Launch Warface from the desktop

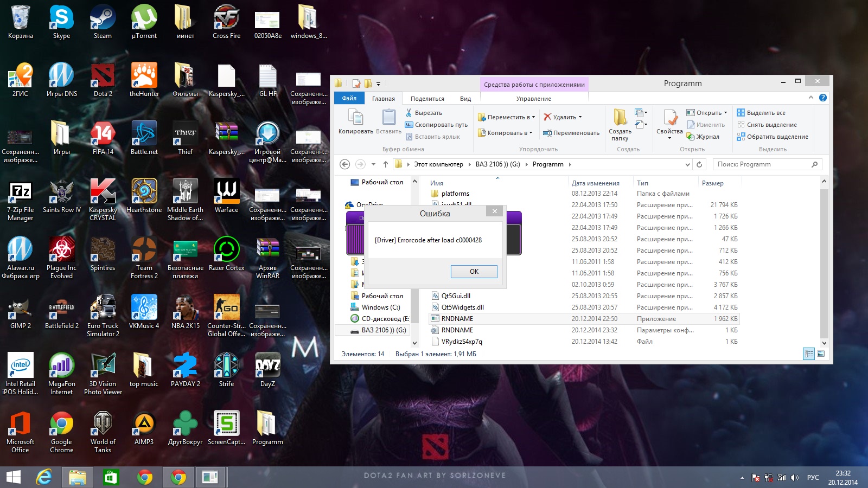coord(226,196)
